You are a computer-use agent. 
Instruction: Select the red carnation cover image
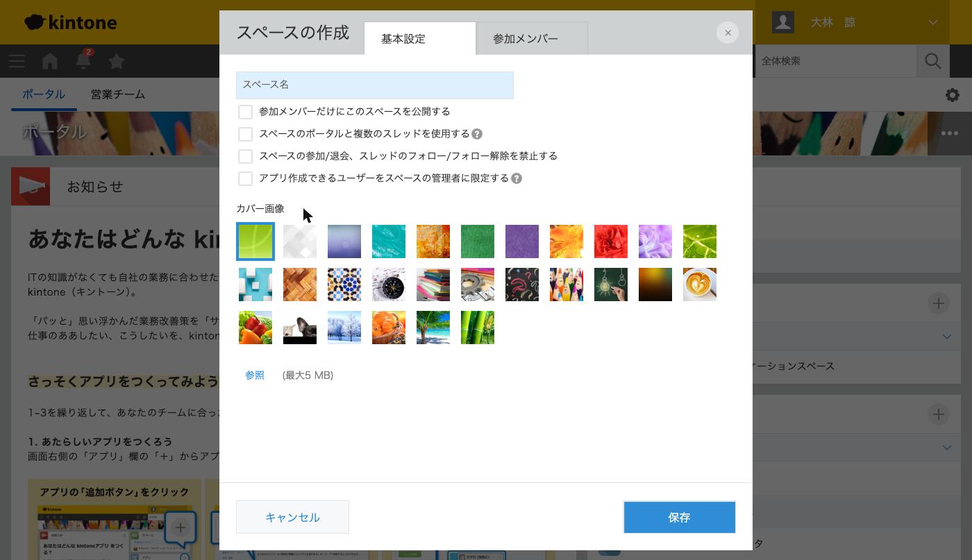click(611, 241)
